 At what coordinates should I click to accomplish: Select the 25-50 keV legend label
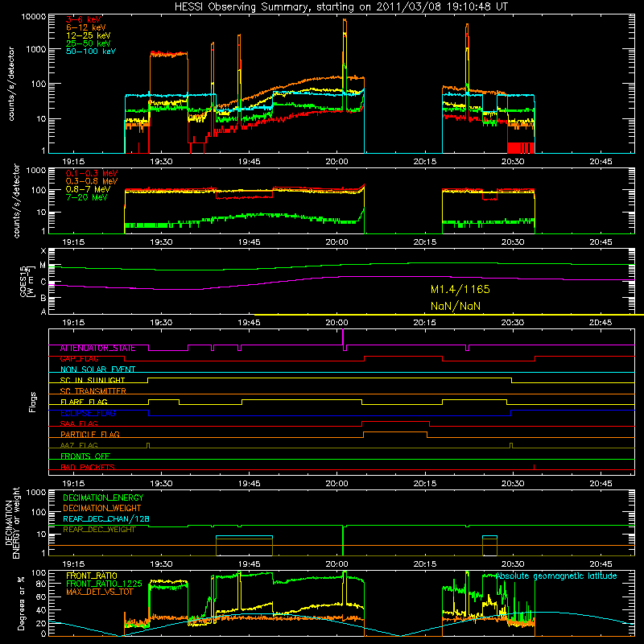(89, 43)
